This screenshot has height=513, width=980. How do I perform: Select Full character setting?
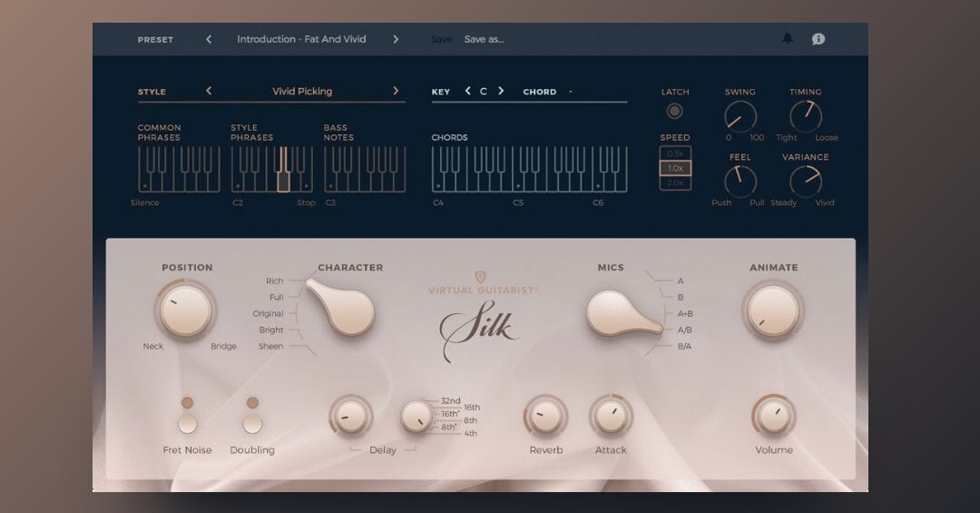coord(276,297)
